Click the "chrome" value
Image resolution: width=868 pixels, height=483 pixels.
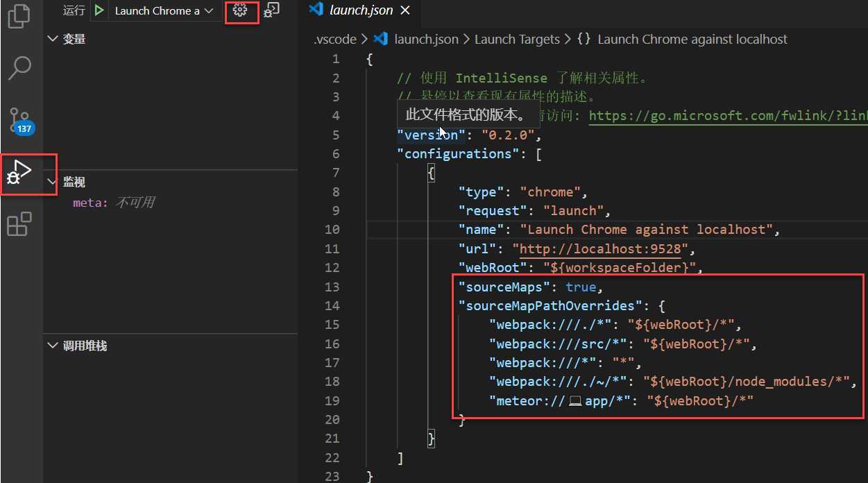point(550,192)
